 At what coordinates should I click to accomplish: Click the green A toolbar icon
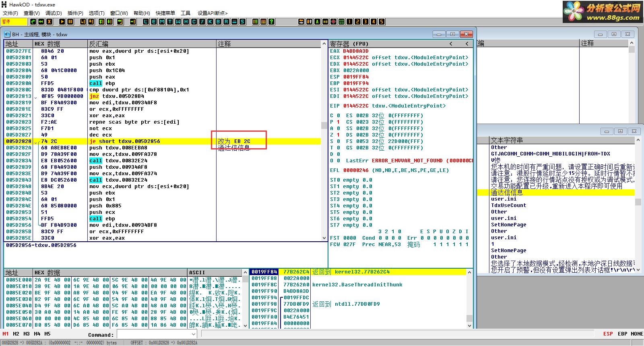[x=317, y=22]
